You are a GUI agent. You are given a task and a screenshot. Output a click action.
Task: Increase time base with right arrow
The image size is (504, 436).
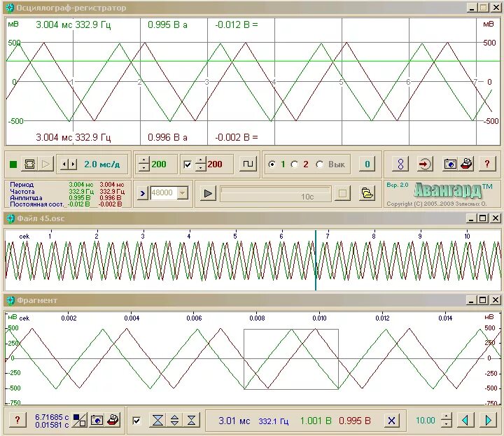[x=73, y=164]
